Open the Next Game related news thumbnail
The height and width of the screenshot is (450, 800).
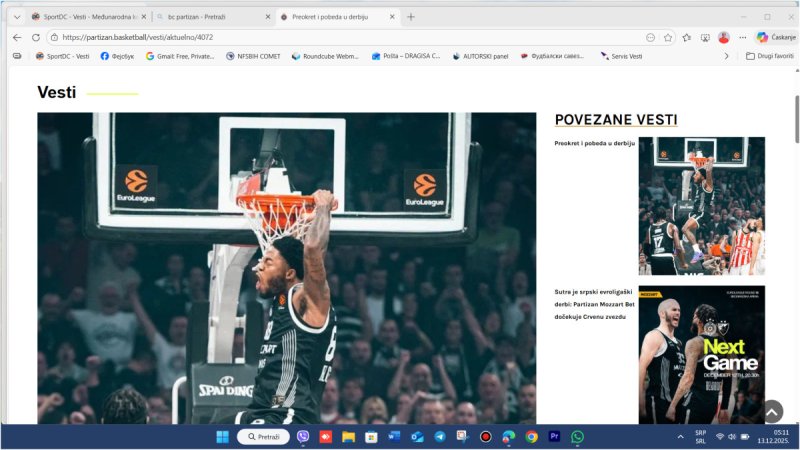[701, 355]
